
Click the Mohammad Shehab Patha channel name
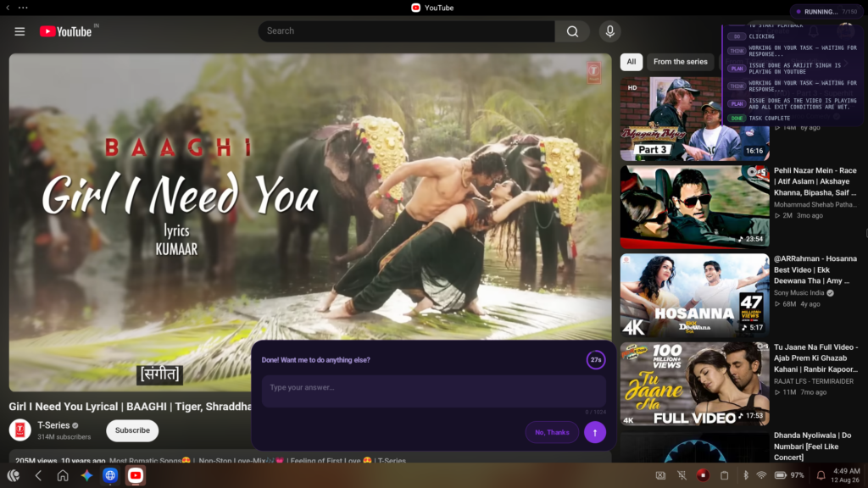tap(815, 205)
